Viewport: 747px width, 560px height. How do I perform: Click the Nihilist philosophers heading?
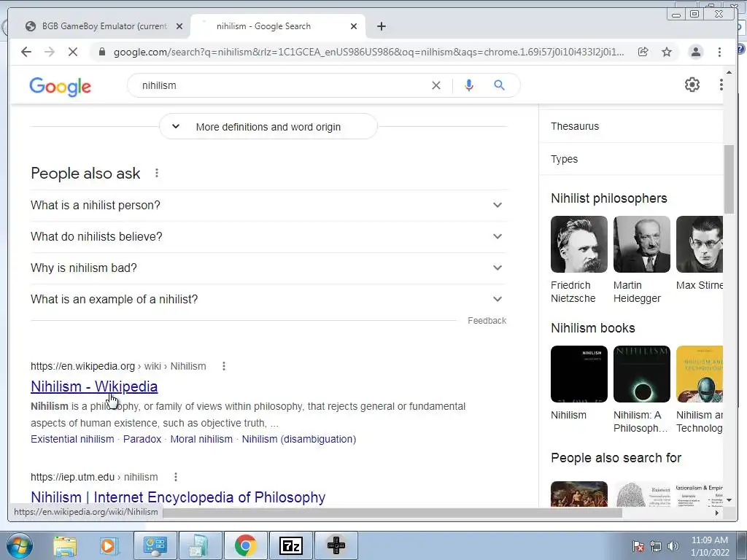click(609, 198)
